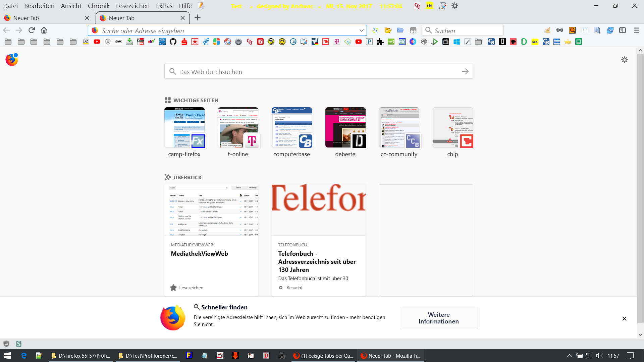
Task: Toggle the sidebar view icon
Action: pyautogui.click(x=623, y=30)
